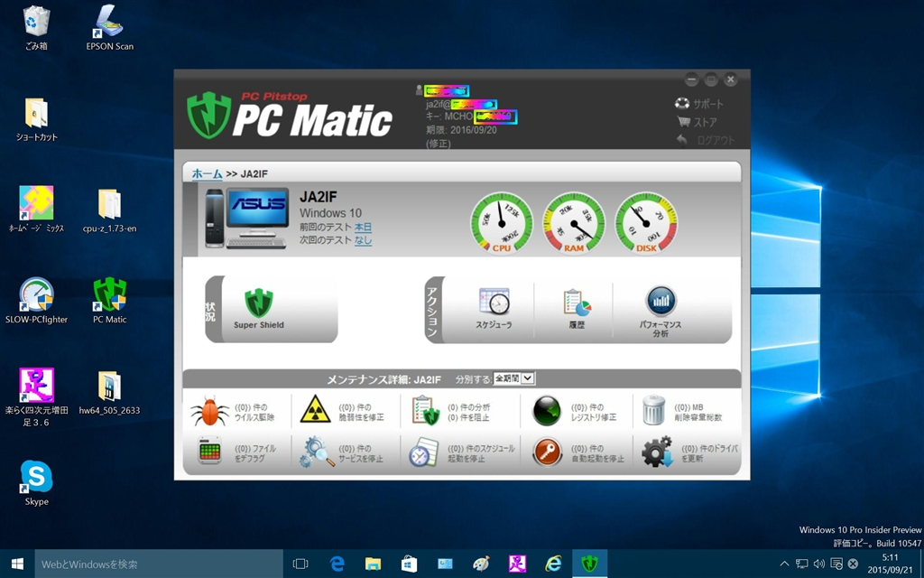Viewport: 924px width, 578px height.
Task: Show hidden system tray icons
Action: pyautogui.click(x=784, y=564)
